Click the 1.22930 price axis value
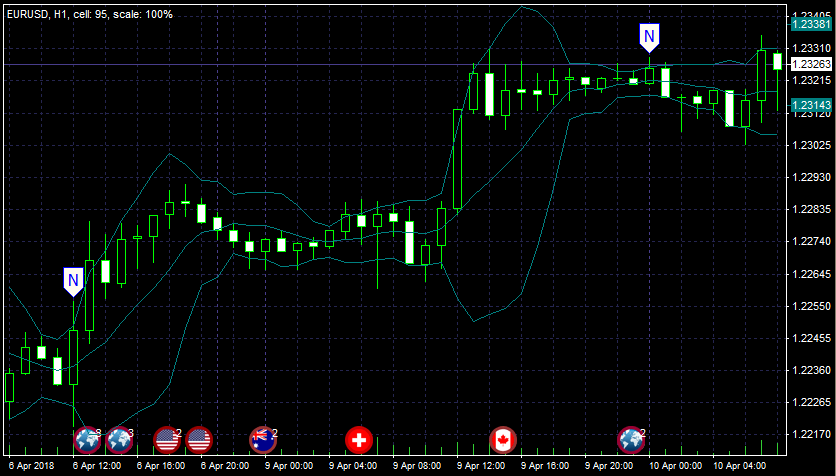 point(811,177)
